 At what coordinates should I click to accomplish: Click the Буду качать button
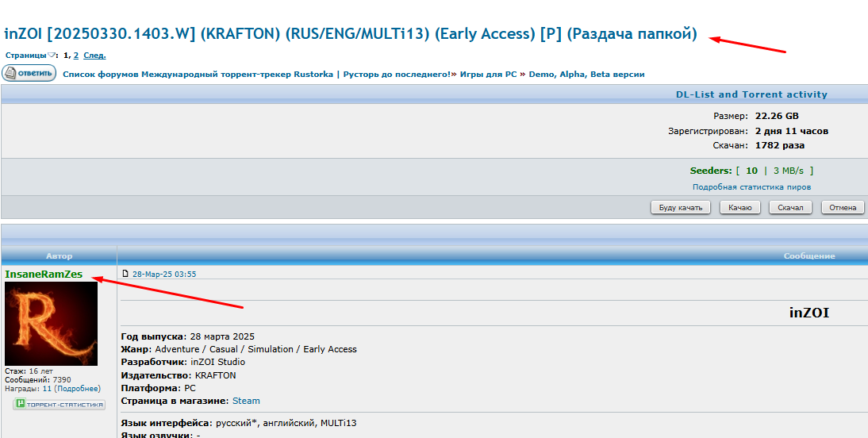(x=680, y=208)
